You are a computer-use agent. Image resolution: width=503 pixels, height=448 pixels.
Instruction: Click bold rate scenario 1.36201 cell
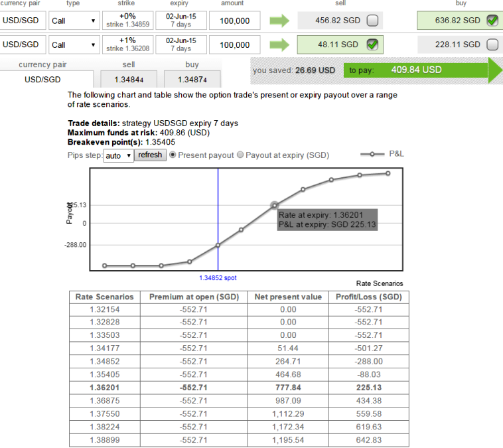(x=105, y=388)
